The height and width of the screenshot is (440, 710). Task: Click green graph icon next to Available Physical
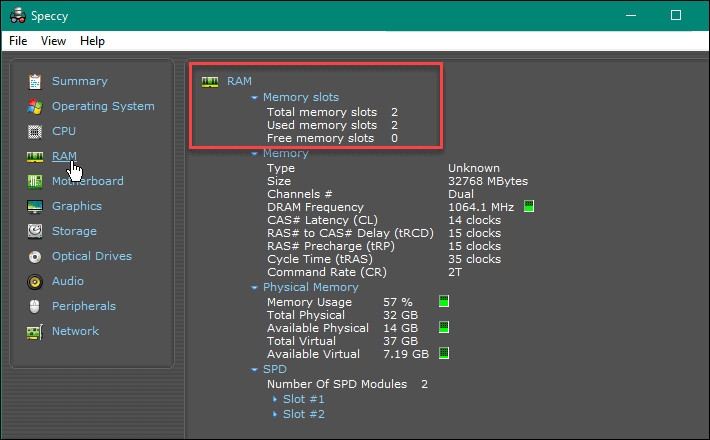point(444,327)
